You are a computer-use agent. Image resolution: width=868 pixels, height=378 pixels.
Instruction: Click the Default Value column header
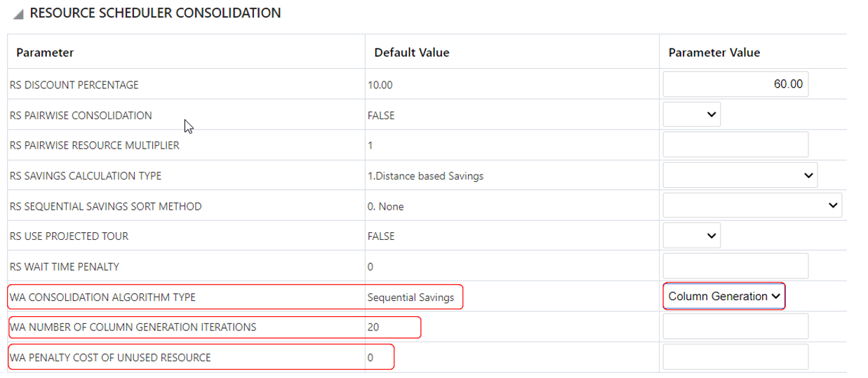[412, 53]
